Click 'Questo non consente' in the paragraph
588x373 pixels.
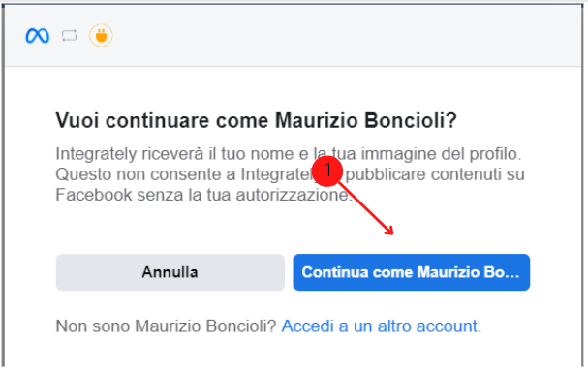145,174
